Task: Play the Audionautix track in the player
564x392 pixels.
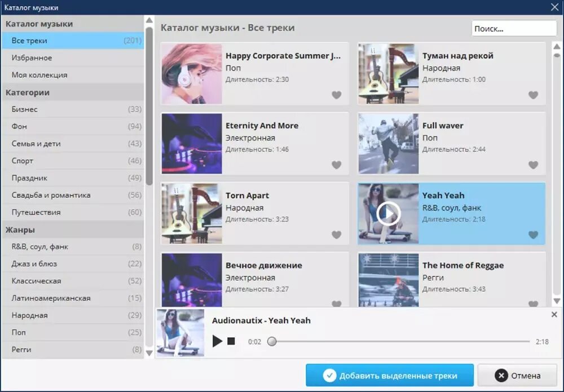Action: [x=217, y=341]
